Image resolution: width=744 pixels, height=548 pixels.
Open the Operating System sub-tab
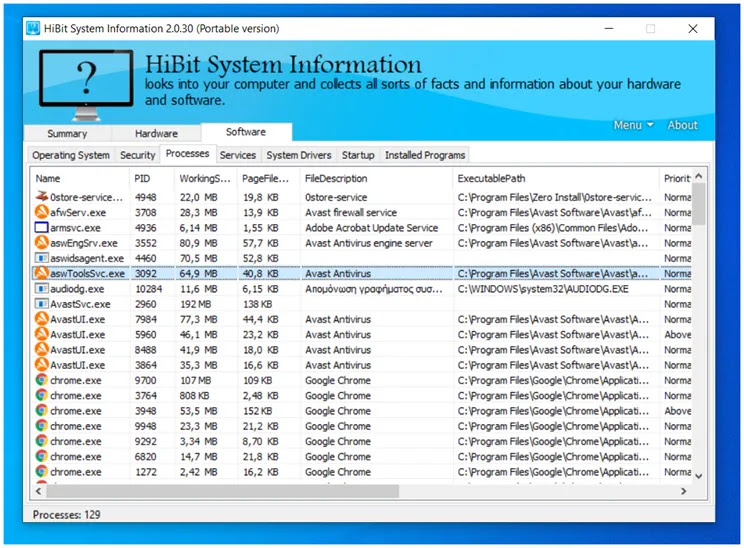pos(71,155)
